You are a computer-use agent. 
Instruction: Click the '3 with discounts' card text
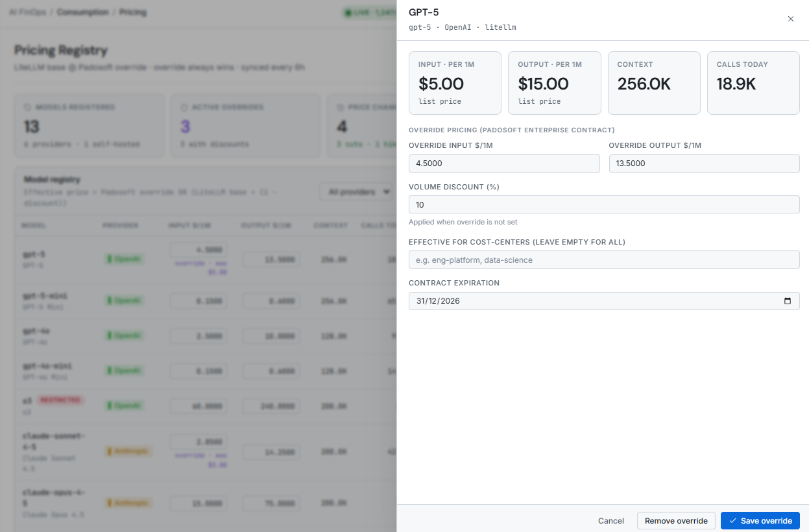coord(214,144)
